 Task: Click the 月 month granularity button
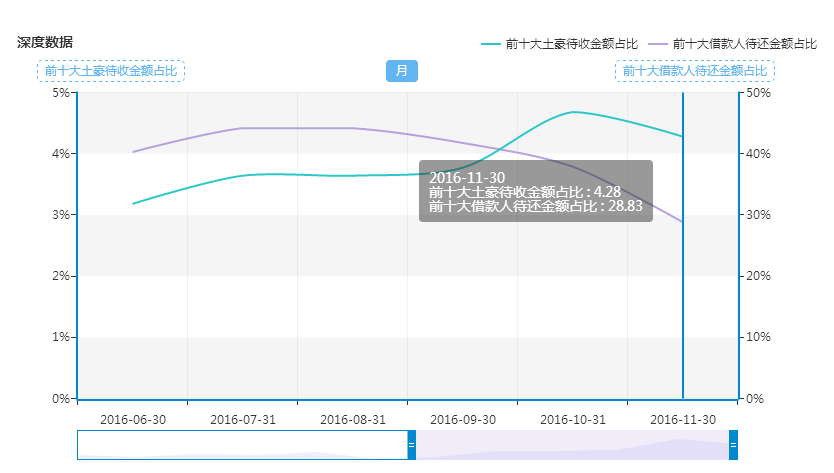[402, 71]
